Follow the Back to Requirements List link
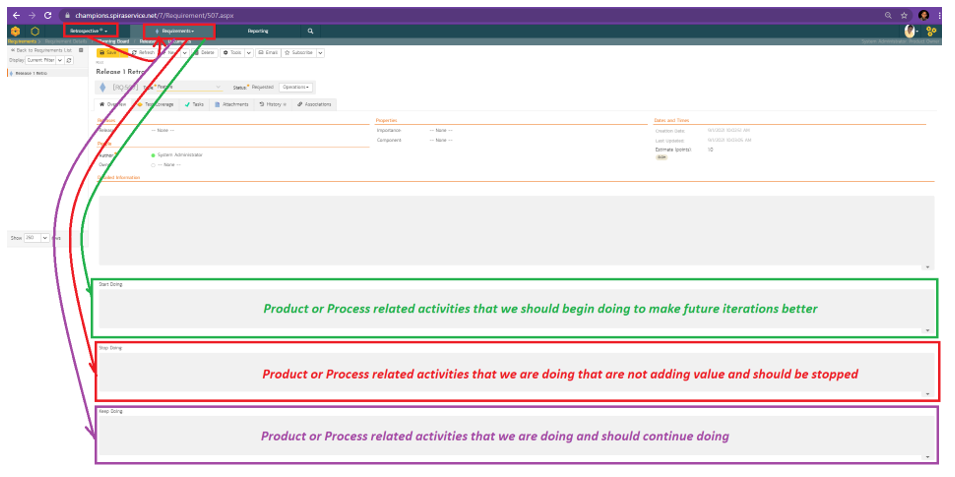 point(40,50)
